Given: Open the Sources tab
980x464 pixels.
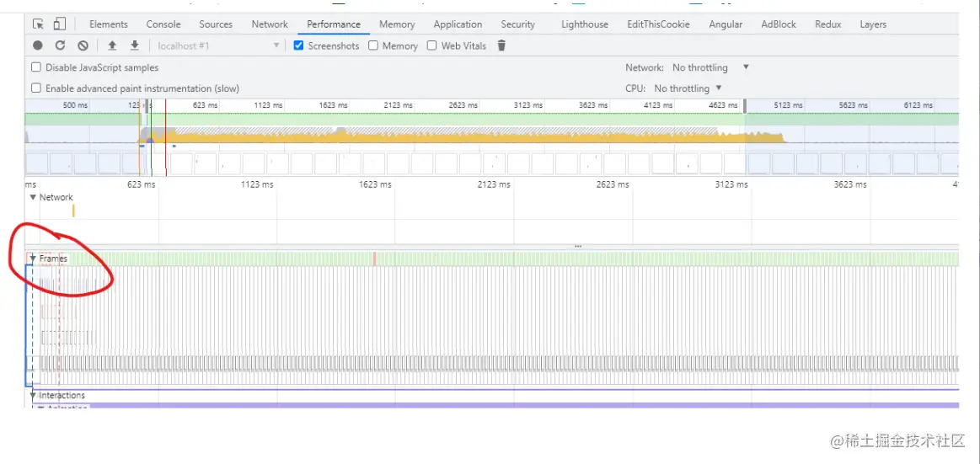Looking at the screenshot, I should (216, 24).
